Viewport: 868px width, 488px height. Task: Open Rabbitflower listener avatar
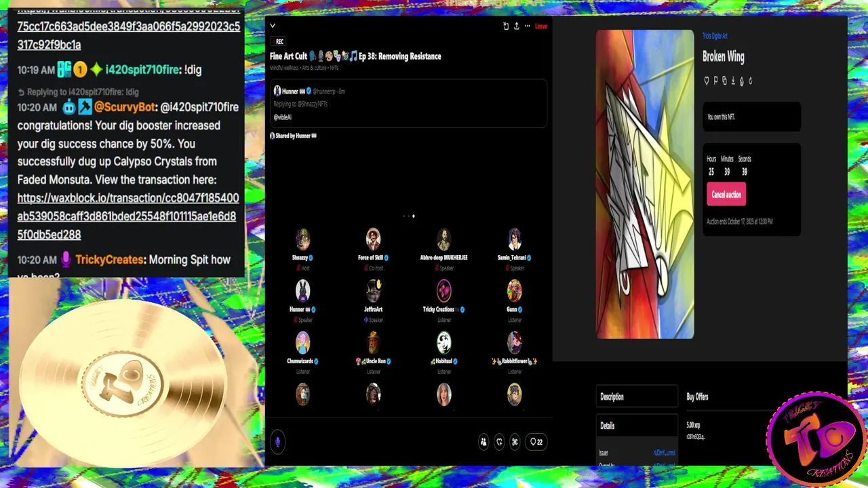coord(514,343)
